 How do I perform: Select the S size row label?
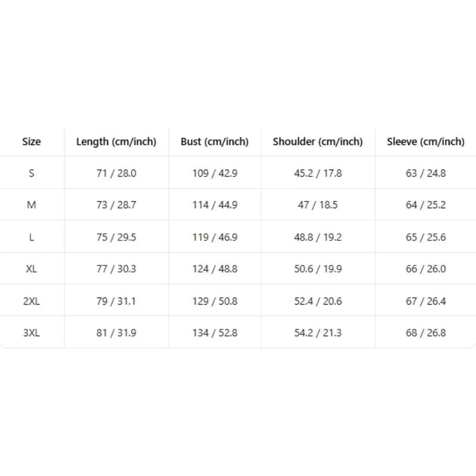pyautogui.click(x=32, y=173)
